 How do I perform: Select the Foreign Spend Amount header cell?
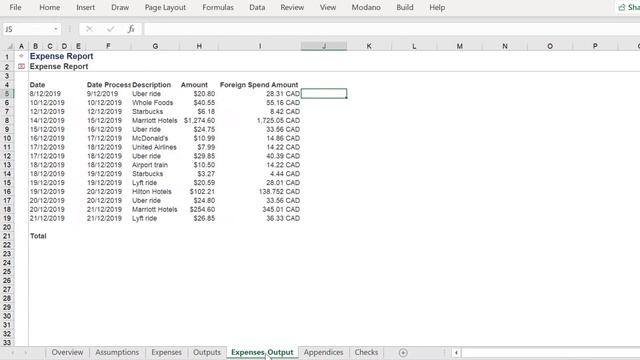point(259,85)
